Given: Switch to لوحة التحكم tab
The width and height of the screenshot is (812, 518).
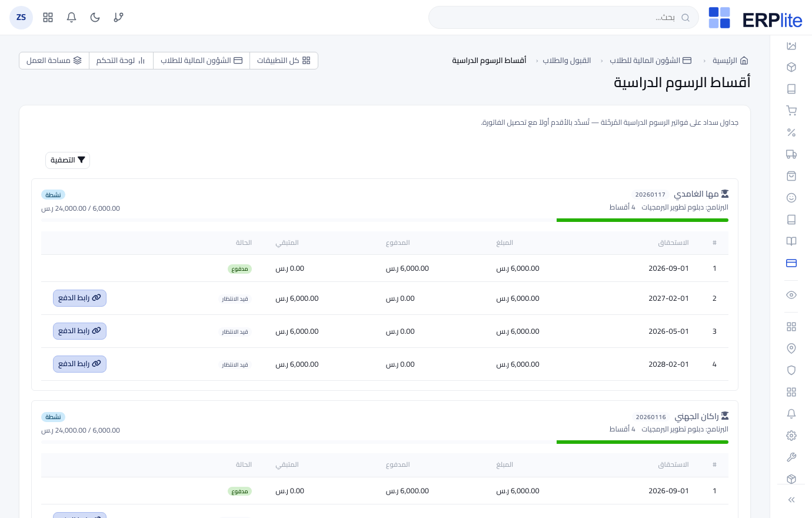Looking at the screenshot, I should coord(121,61).
